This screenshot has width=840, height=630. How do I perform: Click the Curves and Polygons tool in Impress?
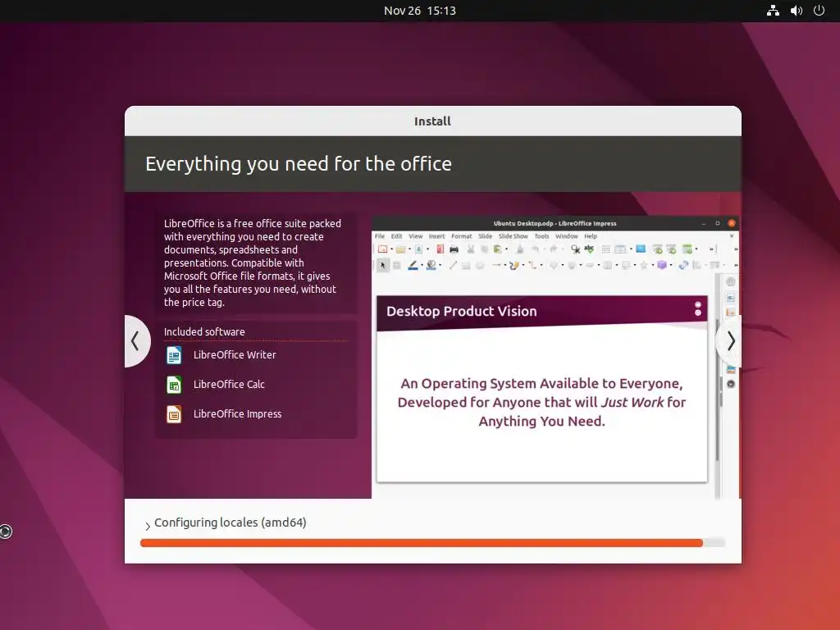tap(514, 265)
